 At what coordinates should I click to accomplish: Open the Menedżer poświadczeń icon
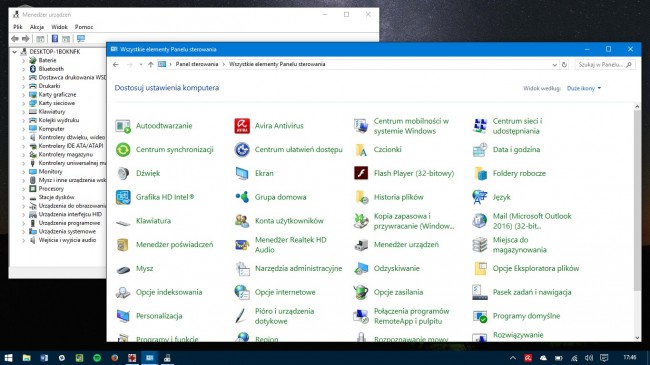123,245
